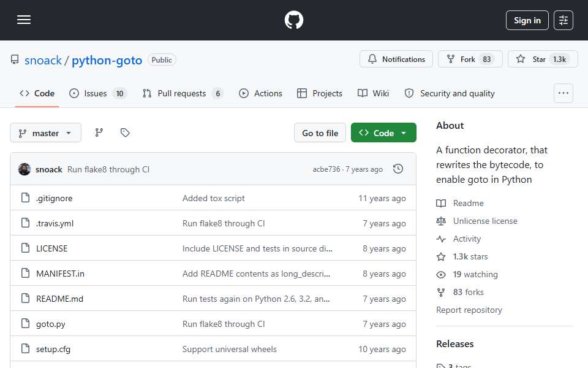Expand the master branch selector dropdown

(x=45, y=133)
